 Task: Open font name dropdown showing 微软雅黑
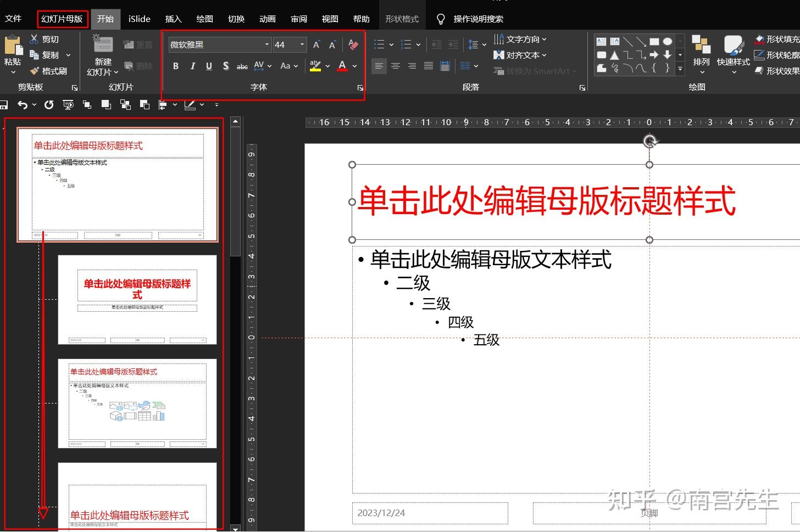(267, 44)
